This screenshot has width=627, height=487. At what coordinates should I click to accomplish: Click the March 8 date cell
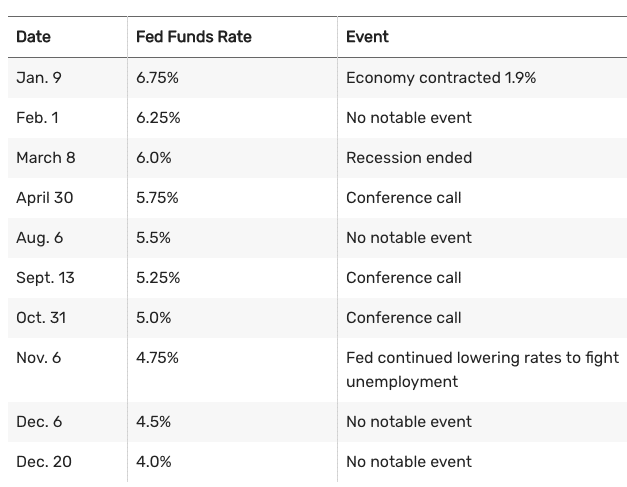pos(45,157)
